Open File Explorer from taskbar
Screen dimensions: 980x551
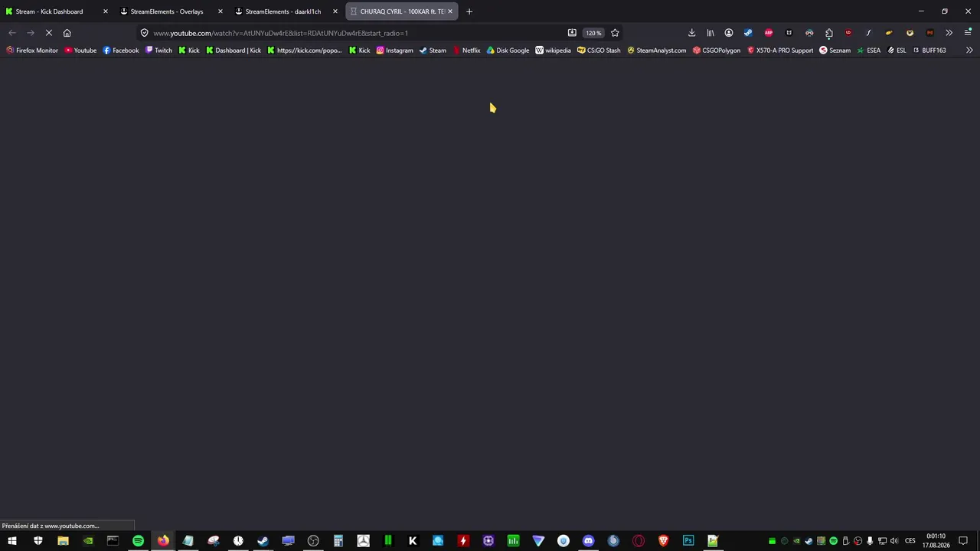pyautogui.click(x=63, y=541)
